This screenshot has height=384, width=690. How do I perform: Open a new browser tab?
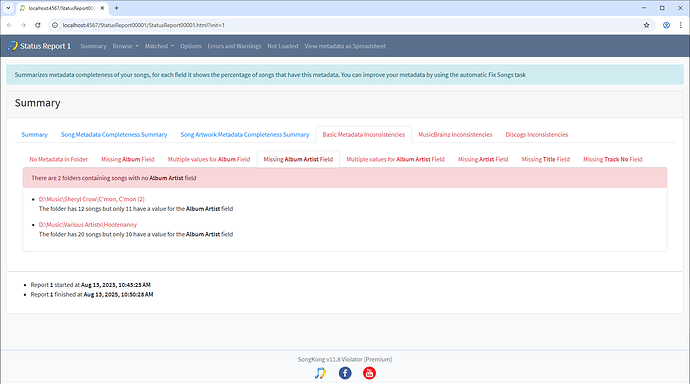pos(117,8)
